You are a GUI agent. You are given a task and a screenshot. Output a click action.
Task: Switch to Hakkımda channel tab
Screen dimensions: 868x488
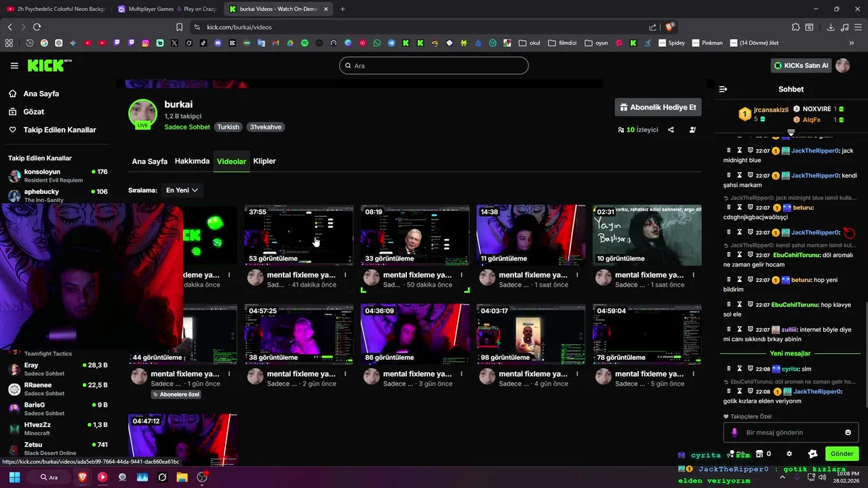tap(192, 161)
